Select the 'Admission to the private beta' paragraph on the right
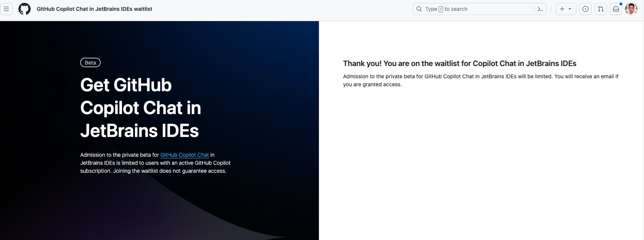 click(481, 80)
